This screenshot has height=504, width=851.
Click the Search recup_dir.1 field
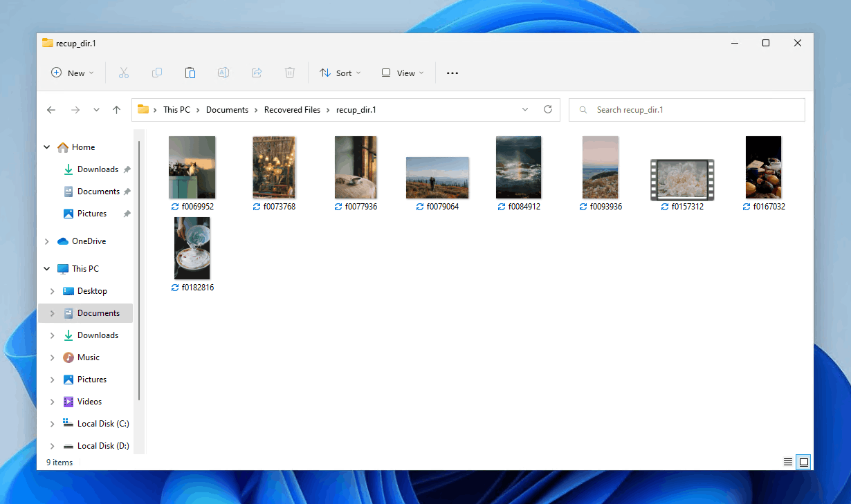pos(687,110)
